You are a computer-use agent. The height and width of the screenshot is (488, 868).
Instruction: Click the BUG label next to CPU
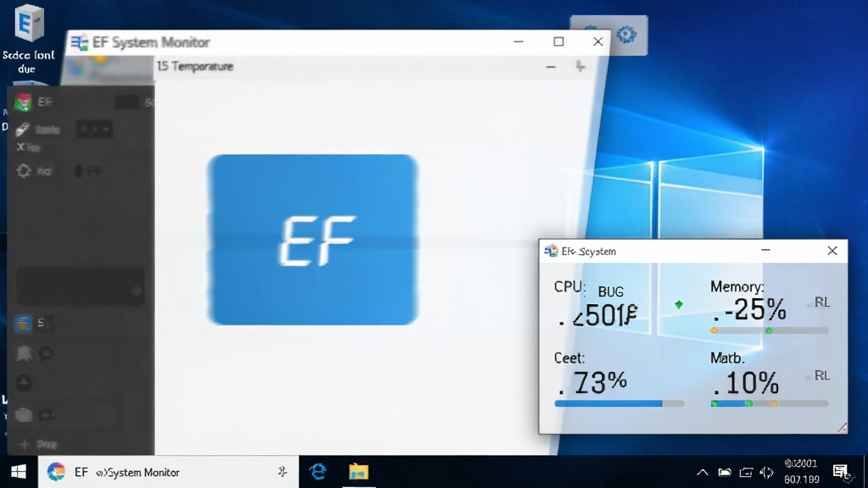tap(610, 291)
